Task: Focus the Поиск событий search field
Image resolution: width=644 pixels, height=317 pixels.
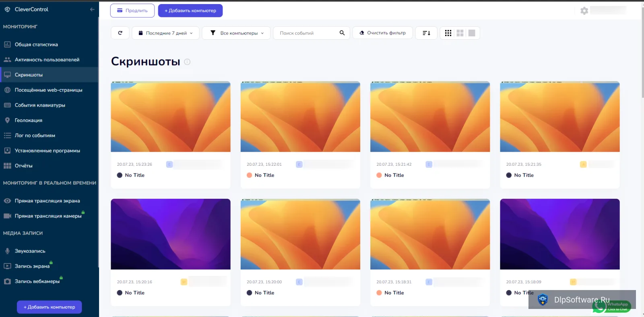Action: (x=311, y=33)
